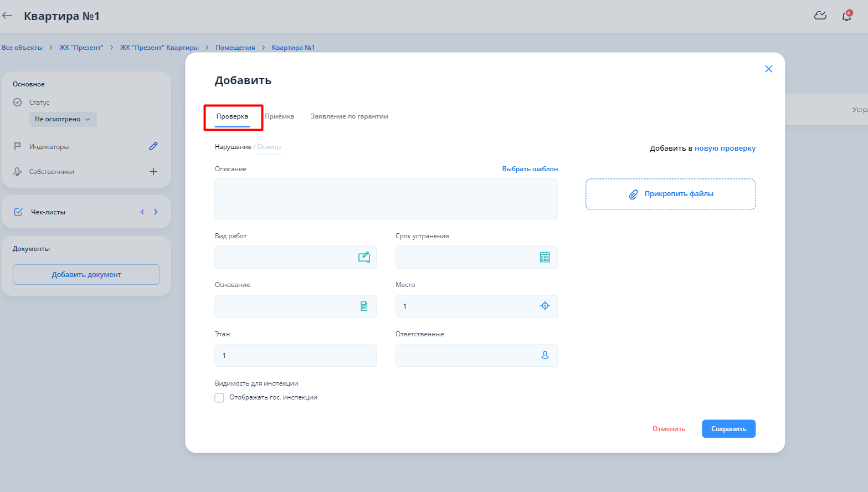Open the Не осмотрено status dropdown
868x492 pixels.
click(63, 119)
